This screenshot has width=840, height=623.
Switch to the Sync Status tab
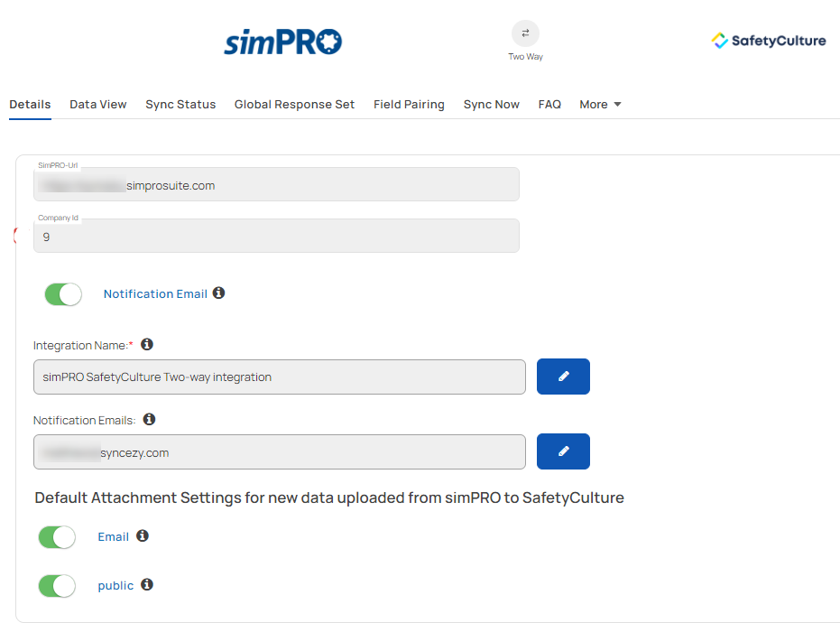(x=180, y=105)
